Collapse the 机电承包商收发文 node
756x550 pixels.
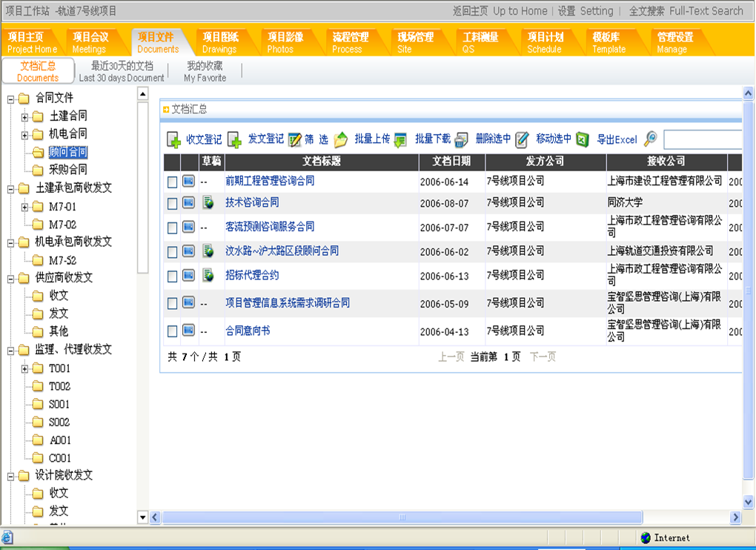click(x=10, y=243)
